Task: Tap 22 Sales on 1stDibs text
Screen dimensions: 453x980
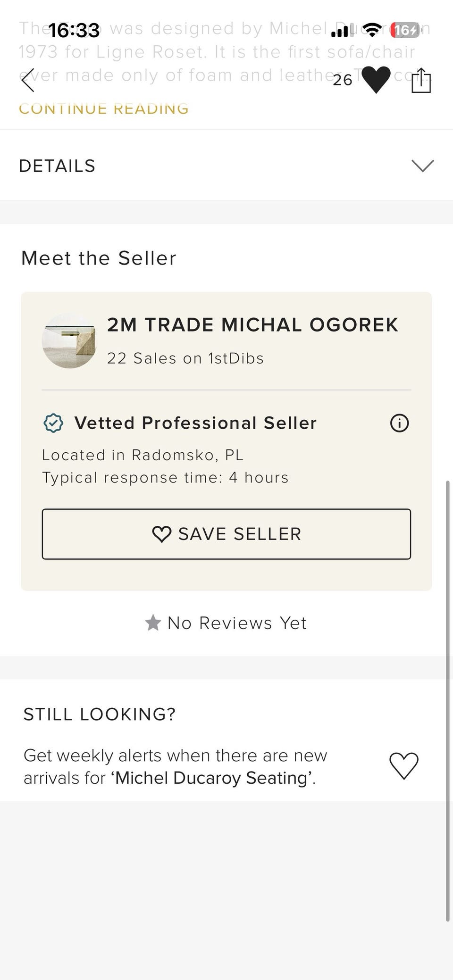Action: (185, 358)
